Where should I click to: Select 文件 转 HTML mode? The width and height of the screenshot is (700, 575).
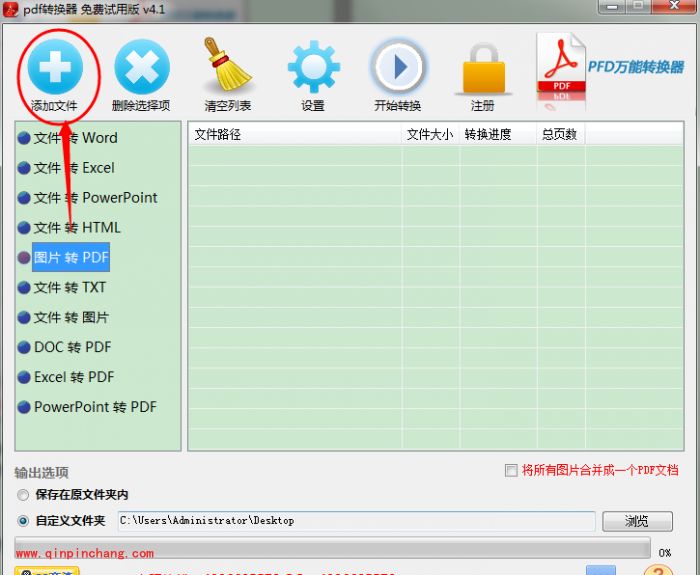[x=69, y=228]
